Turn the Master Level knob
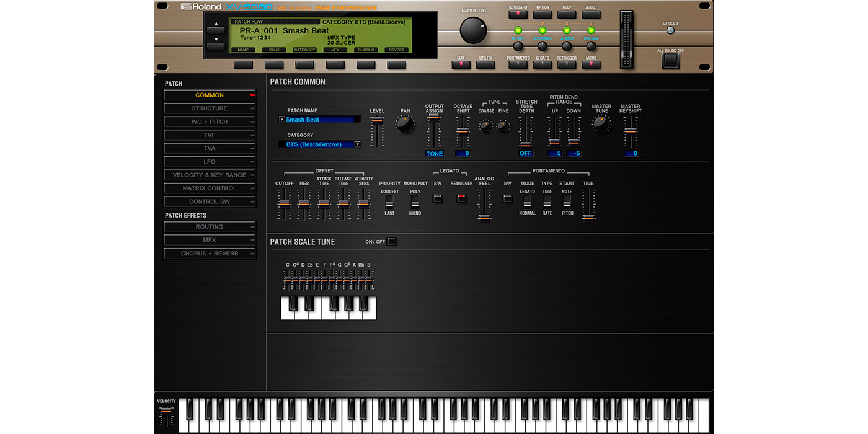Image resolution: width=868 pixels, height=434 pixels. 473,30
